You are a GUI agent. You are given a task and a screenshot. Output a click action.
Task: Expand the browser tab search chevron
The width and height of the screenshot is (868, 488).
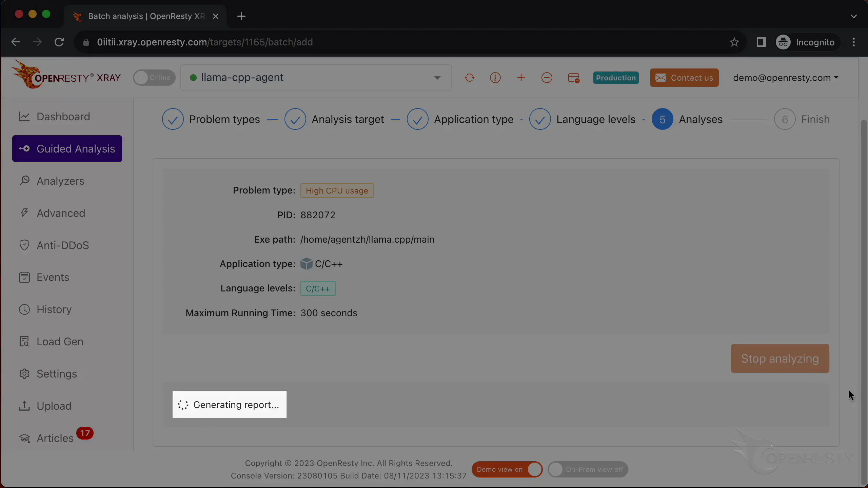click(x=853, y=16)
